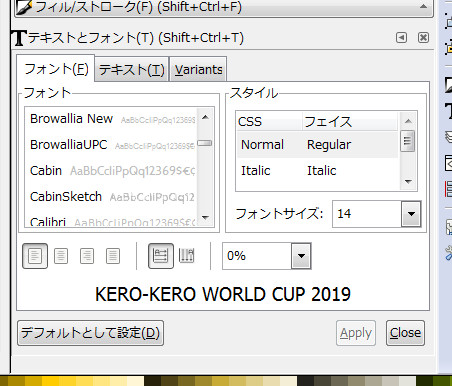Click the Apply button

pyautogui.click(x=356, y=333)
